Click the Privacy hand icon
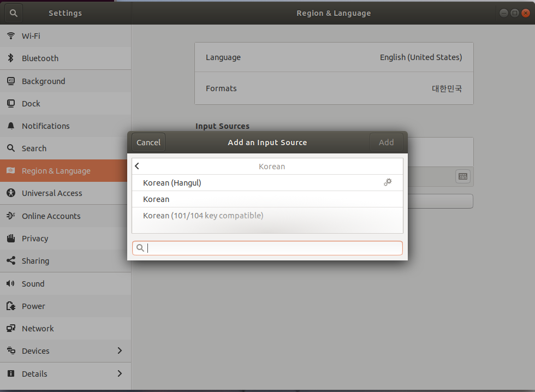This screenshot has width=535, height=392. [x=11, y=238]
